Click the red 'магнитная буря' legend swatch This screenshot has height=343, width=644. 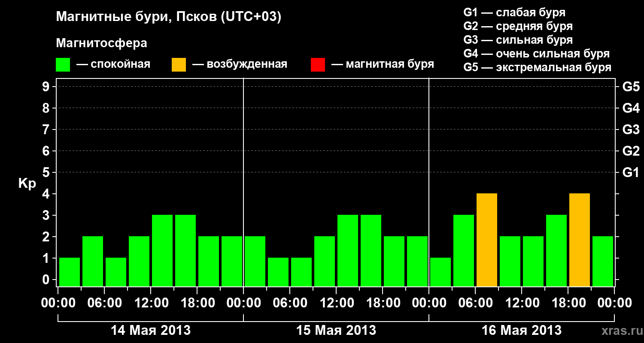coord(318,65)
